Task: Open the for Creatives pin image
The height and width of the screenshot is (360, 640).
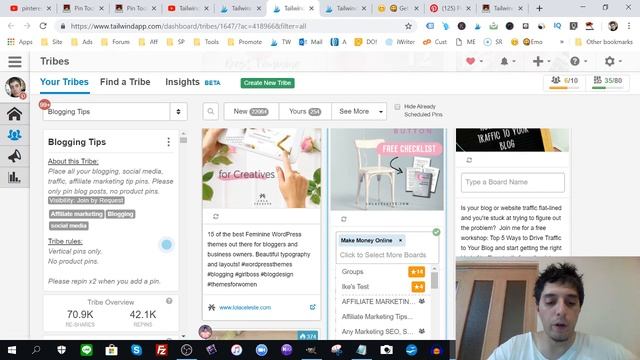Action: pyautogui.click(x=262, y=168)
